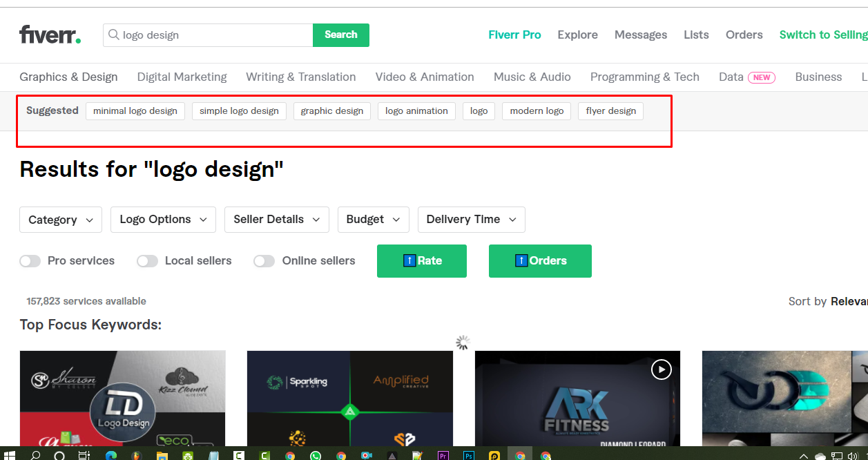Open Windows Start menu
The width and height of the screenshot is (868, 460).
[9, 455]
